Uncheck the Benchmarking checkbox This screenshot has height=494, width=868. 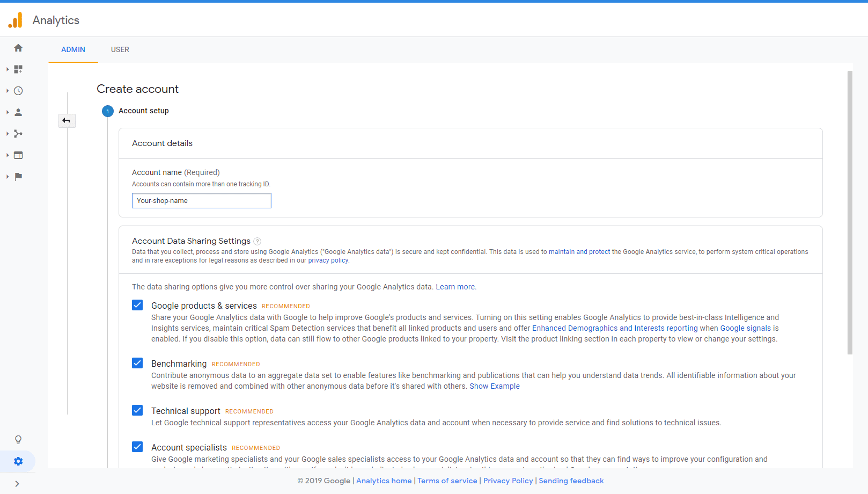coord(137,364)
